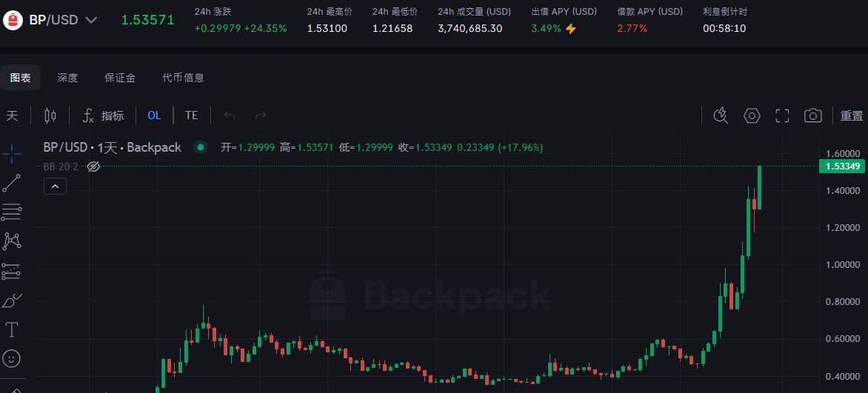The image size is (868, 393).
Task: Click the +0.29979 +24.35% change value
Action: point(241,28)
